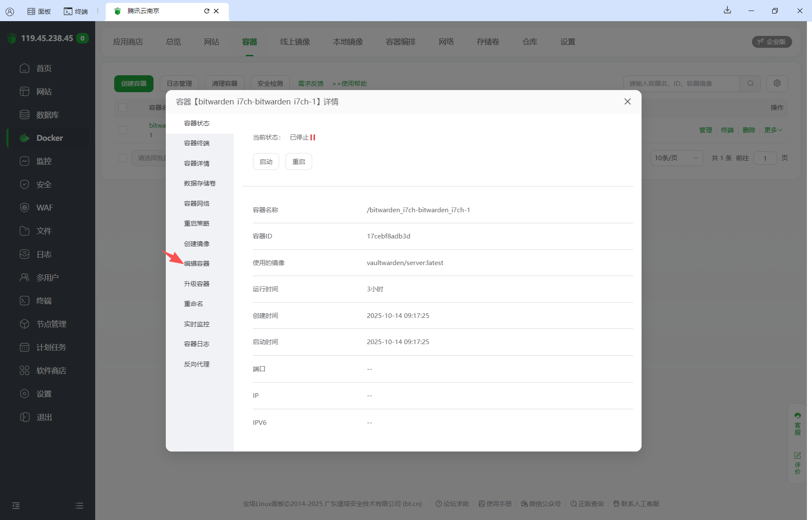
Task: Click the 启动 button to start container
Action: pos(266,161)
